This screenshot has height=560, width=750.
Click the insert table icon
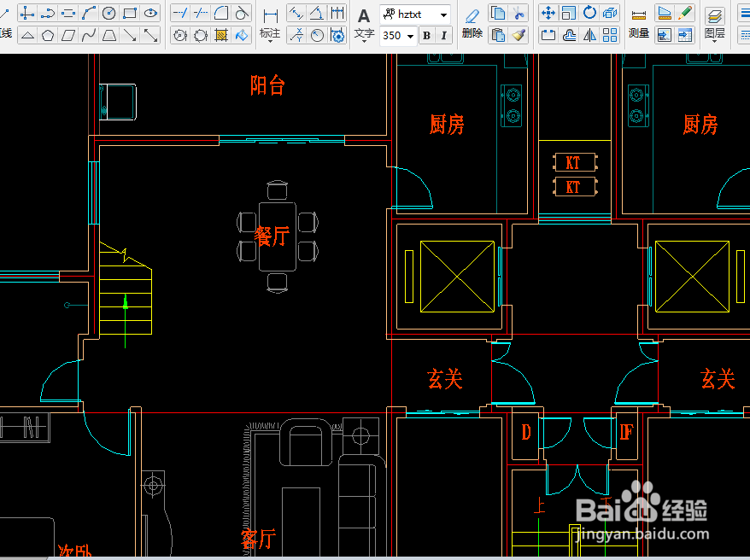point(685,35)
